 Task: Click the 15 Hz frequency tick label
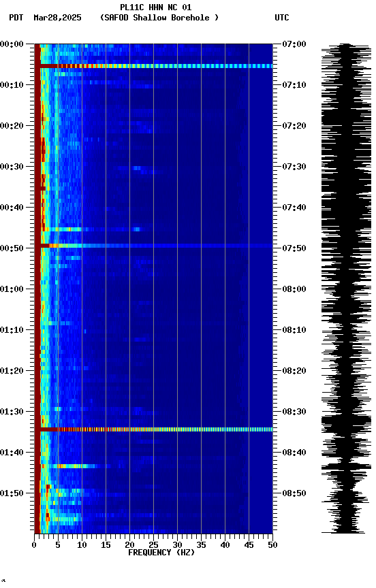point(106,545)
